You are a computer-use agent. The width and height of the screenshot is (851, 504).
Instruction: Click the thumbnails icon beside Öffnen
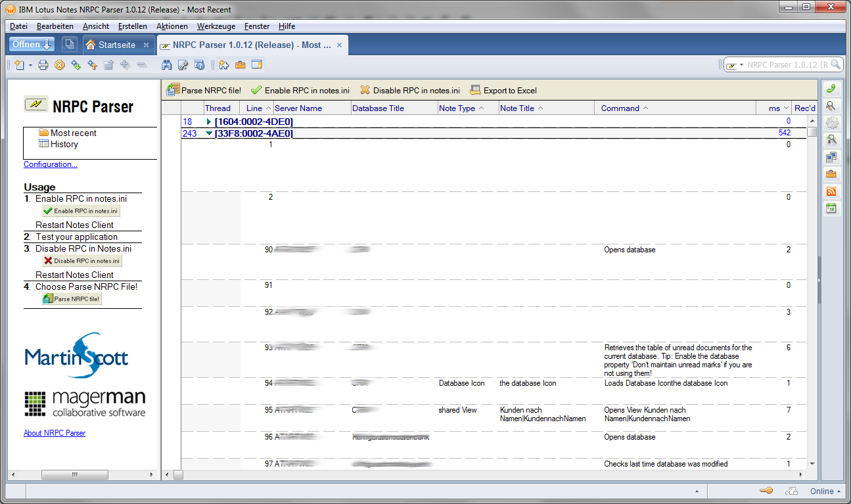tap(69, 45)
